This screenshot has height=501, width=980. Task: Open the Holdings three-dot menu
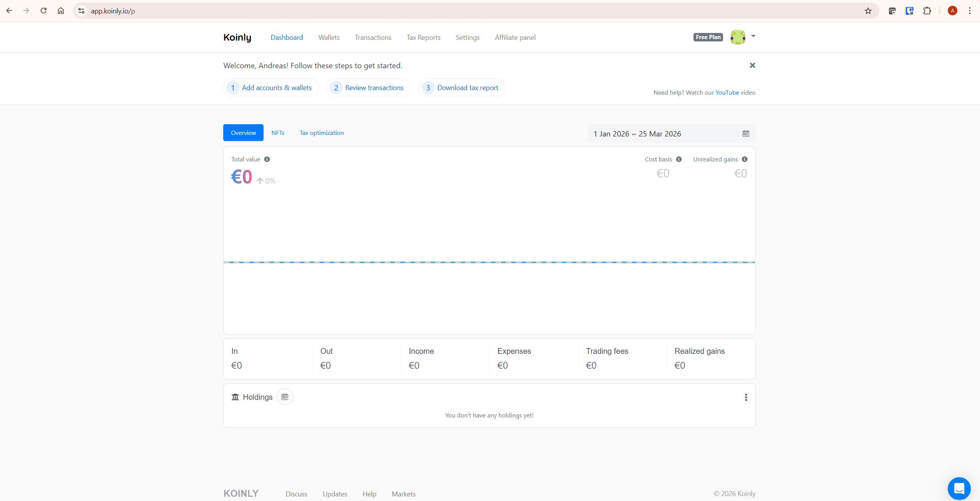point(745,397)
